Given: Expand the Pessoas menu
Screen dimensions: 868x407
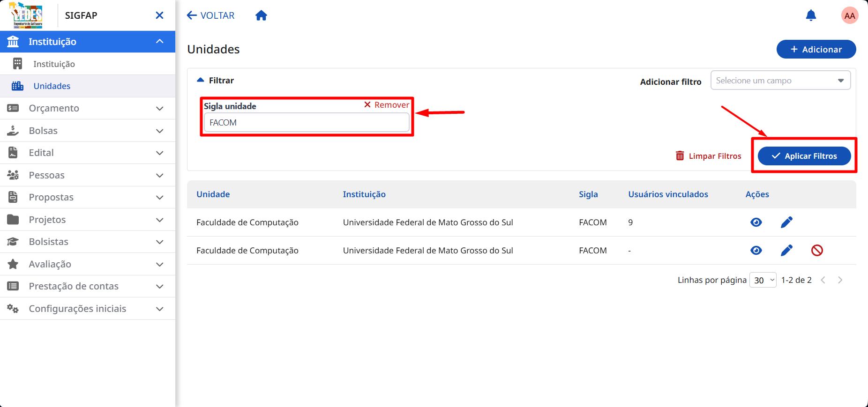Looking at the screenshot, I should click(x=88, y=175).
